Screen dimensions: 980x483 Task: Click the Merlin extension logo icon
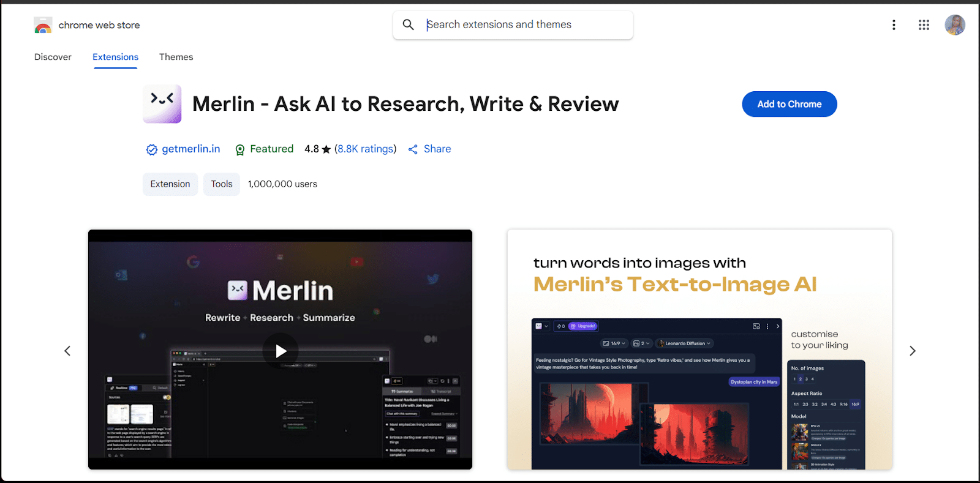pos(162,104)
